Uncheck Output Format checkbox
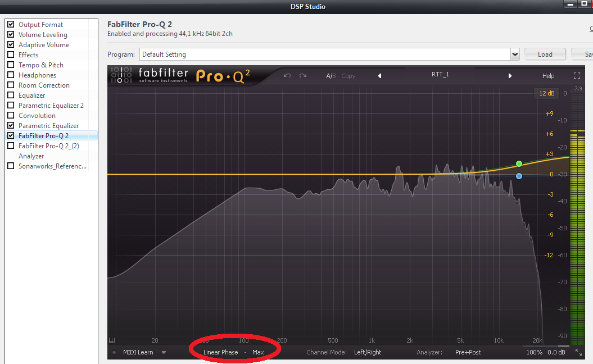Viewport: 593px width, 364px height. pos(11,24)
